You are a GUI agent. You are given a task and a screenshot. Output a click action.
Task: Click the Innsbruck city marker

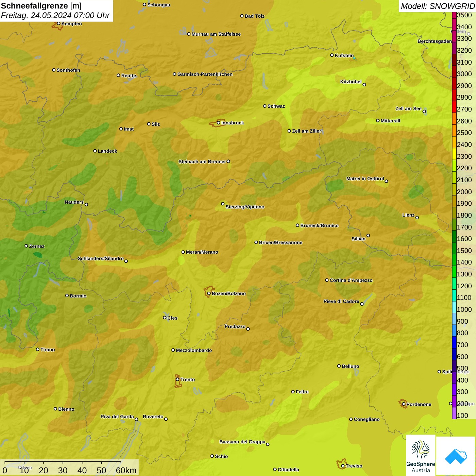tap(219, 123)
